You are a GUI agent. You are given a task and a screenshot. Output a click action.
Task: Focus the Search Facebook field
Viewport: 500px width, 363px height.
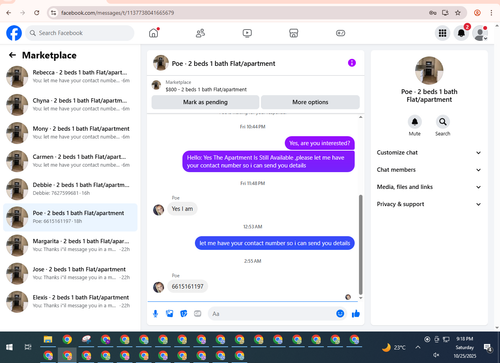coord(80,33)
